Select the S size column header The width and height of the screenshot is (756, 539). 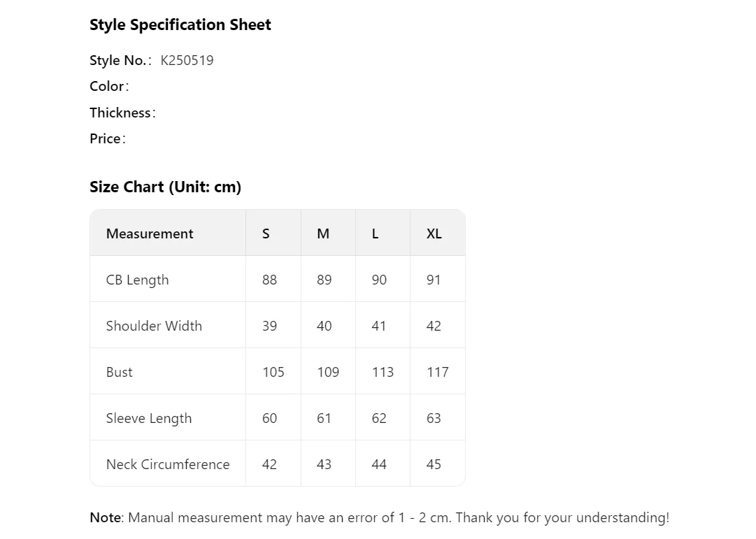[x=266, y=234]
